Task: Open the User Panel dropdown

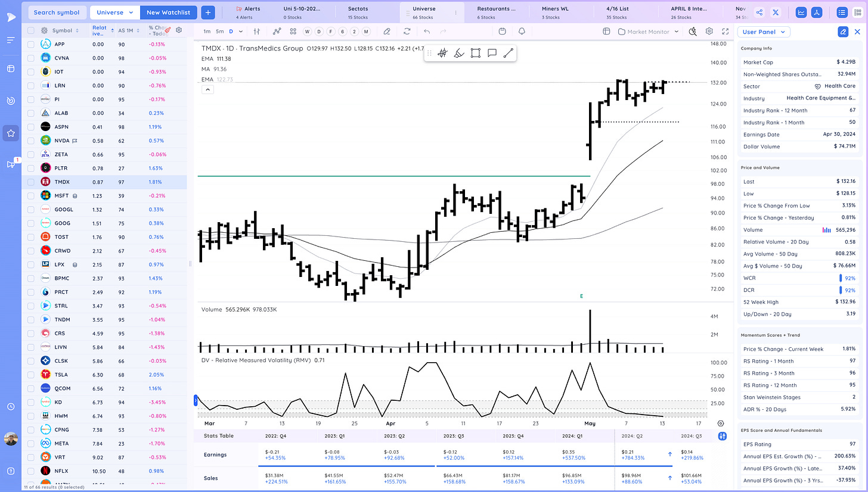Action: (x=764, y=32)
